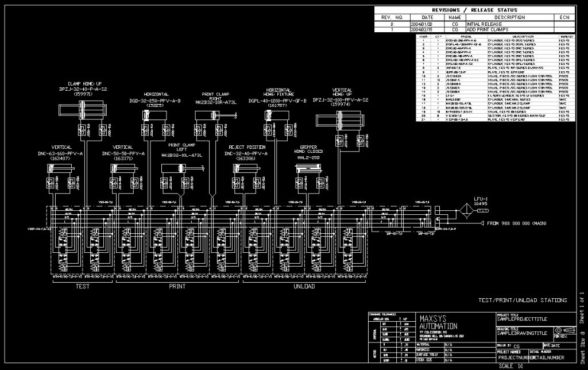Click the FROM 988 000 000 (MAIN) reference

516,223
